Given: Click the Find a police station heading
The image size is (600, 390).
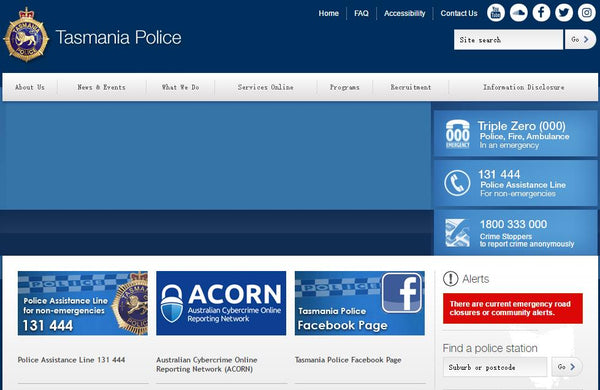Looking at the screenshot, I should tap(490, 348).
